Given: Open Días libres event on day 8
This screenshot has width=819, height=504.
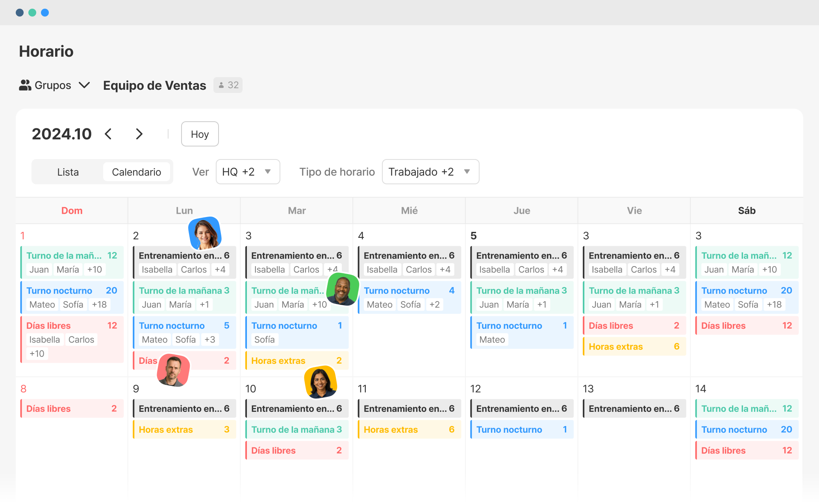Looking at the screenshot, I should [72, 409].
